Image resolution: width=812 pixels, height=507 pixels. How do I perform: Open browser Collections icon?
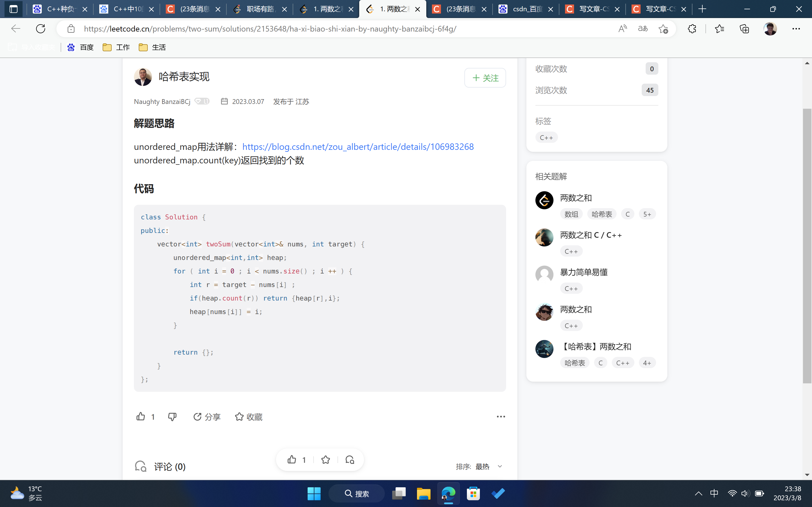pos(744,29)
